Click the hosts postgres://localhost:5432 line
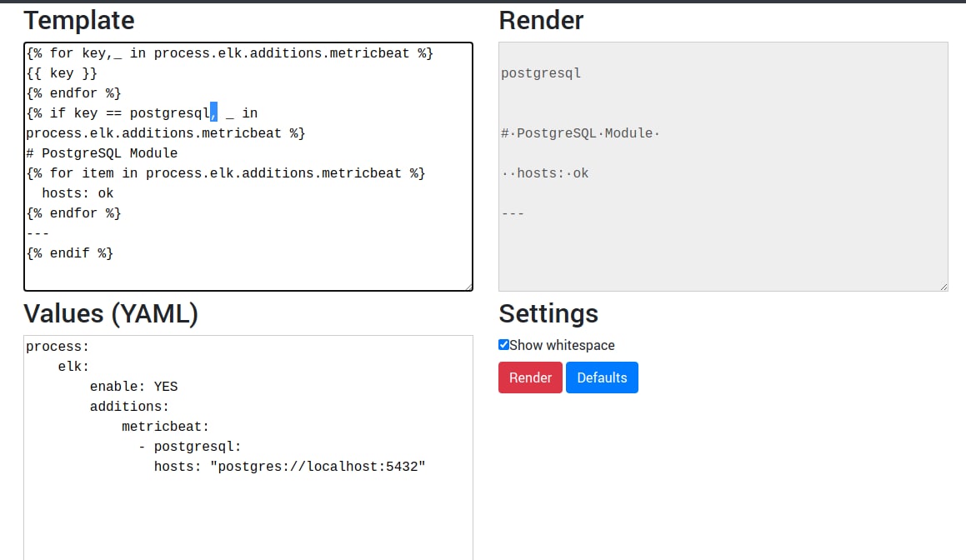The height and width of the screenshot is (560, 966). click(289, 467)
